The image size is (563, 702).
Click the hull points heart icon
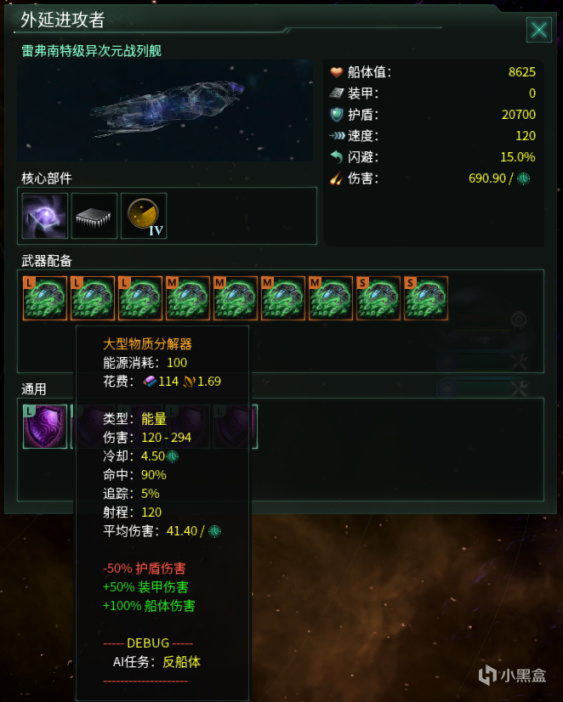336,72
